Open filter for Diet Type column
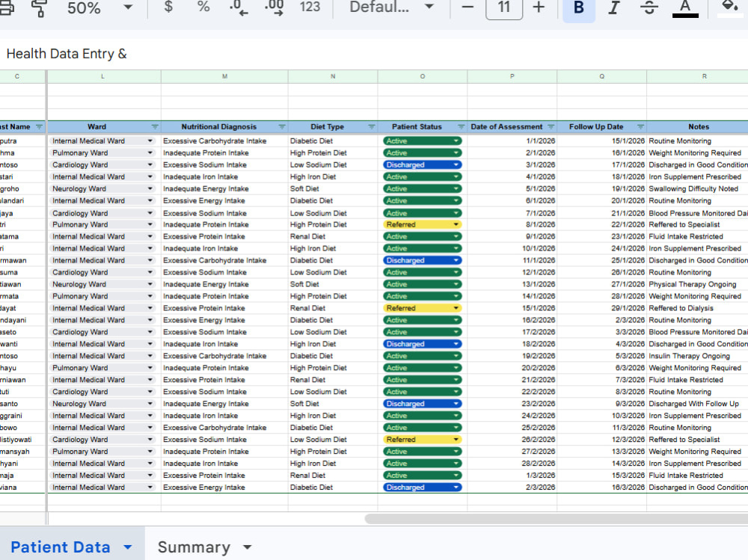 [372, 127]
